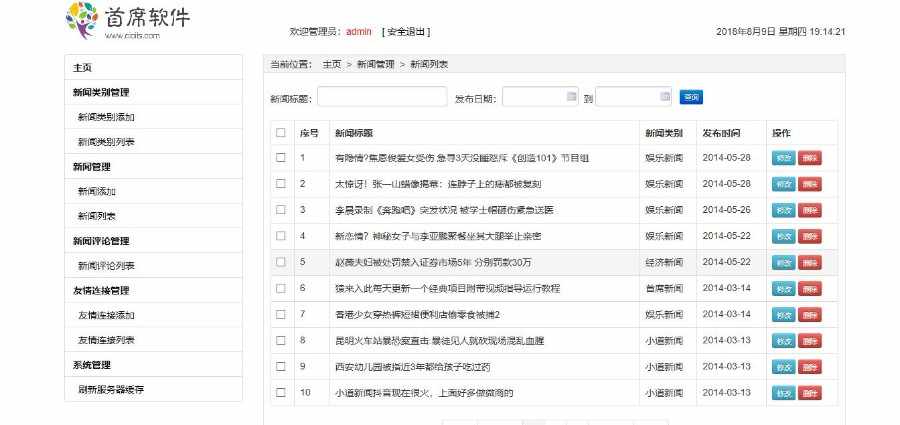Click red 删除 button for row 10
Viewport: 900px width, 425px height.
809,393
